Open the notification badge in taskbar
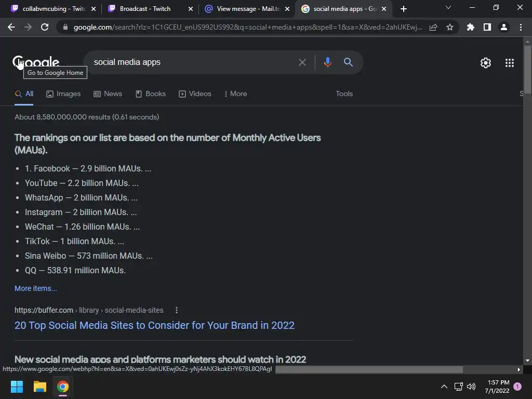This screenshot has height=399, width=532. 517,387
